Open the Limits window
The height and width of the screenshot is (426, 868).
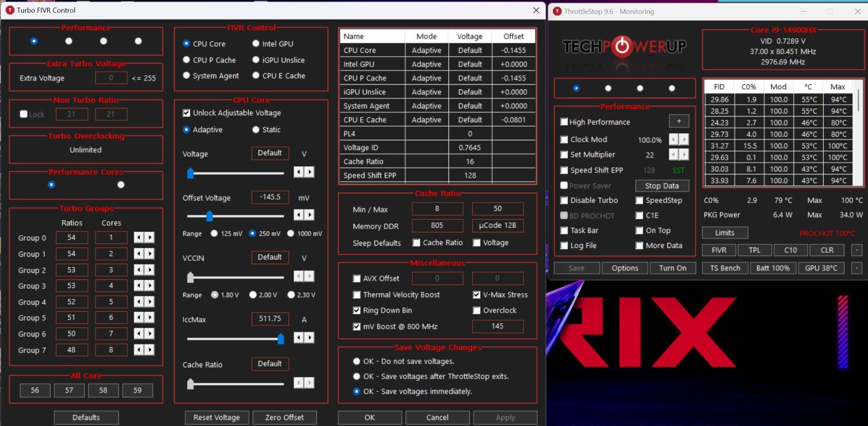pyautogui.click(x=724, y=232)
